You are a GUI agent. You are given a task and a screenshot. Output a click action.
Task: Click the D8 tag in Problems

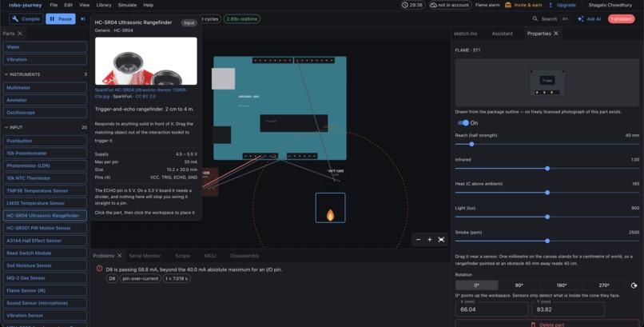click(112, 278)
